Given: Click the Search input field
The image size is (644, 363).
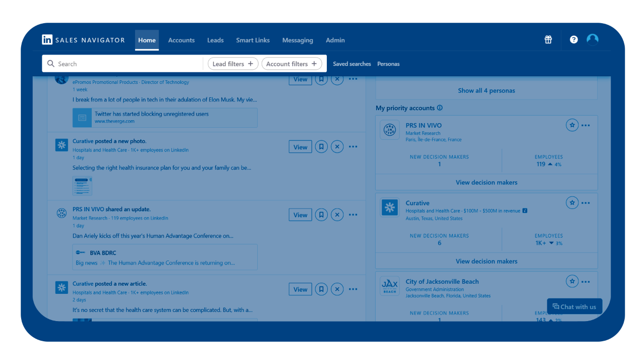Looking at the screenshot, I should coord(124,64).
